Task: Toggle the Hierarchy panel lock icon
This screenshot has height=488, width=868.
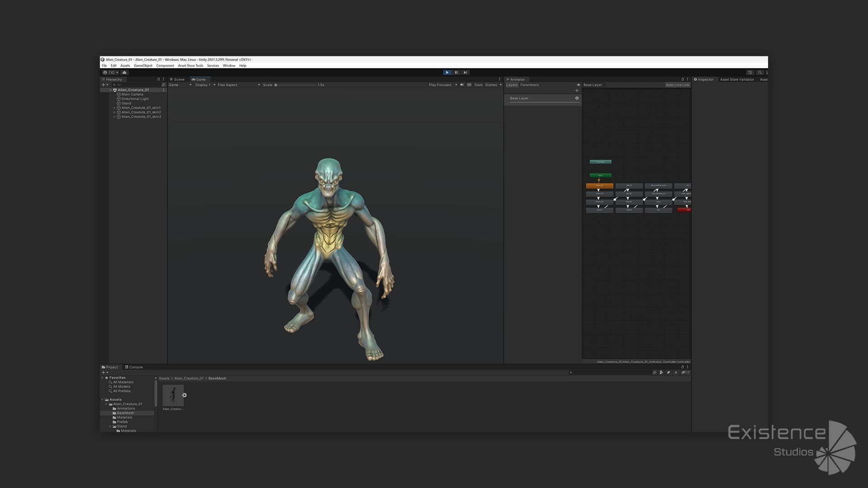Action: point(158,79)
